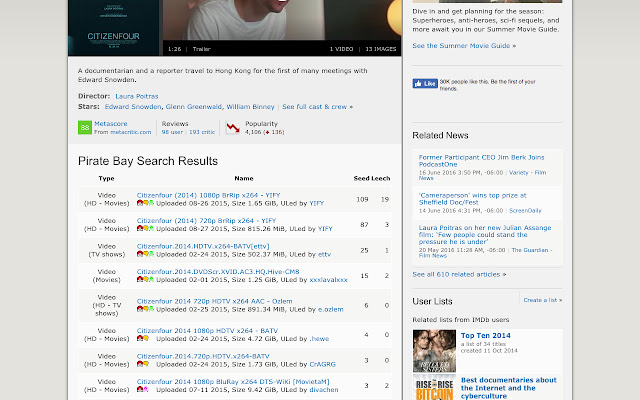Screen dimensions: 640x400
Task: Click Create a list link
Action: pyautogui.click(x=542, y=300)
